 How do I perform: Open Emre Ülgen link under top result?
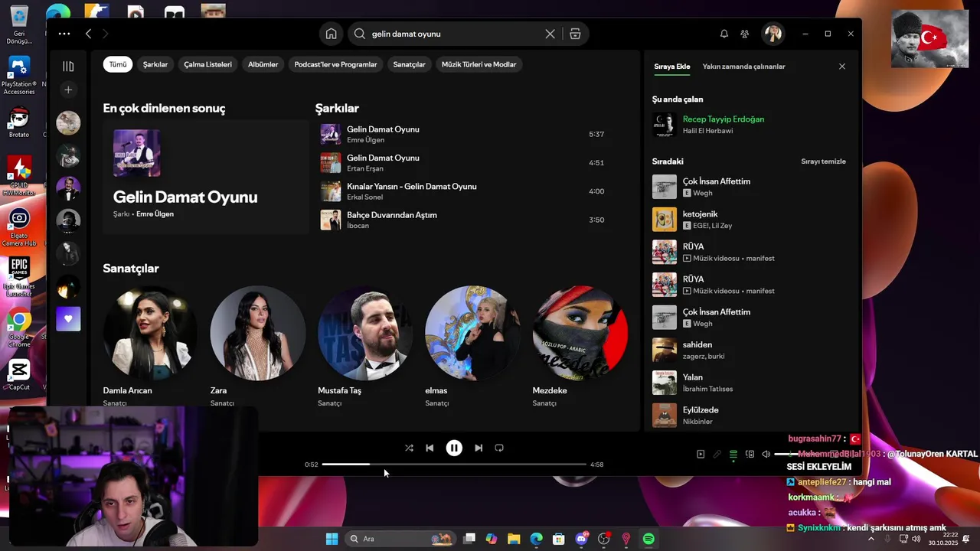click(155, 214)
